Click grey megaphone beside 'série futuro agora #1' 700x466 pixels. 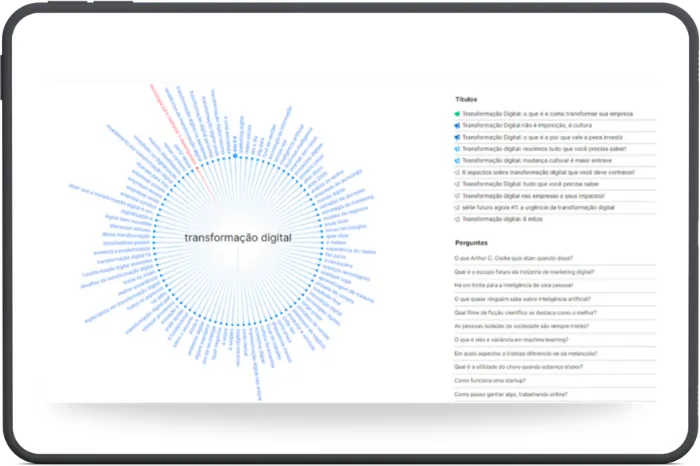pyautogui.click(x=457, y=208)
